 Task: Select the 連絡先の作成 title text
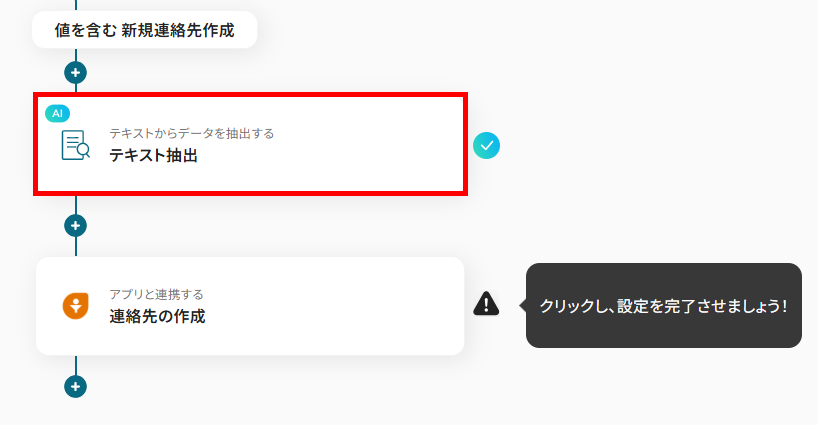tap(158, 317)
